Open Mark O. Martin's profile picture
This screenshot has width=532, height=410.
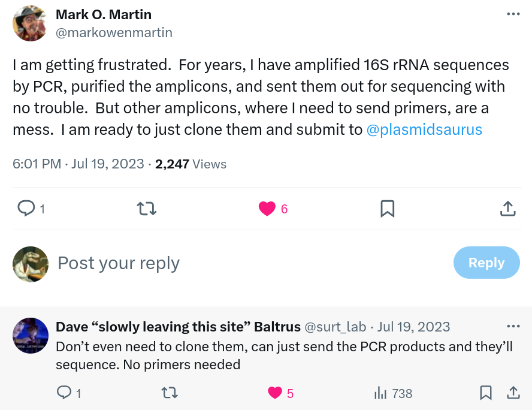pos(29,23)
